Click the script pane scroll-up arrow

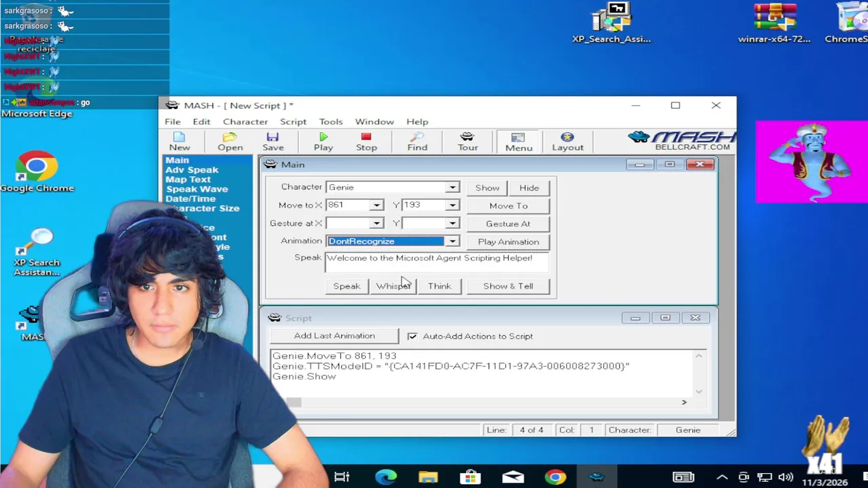tap(699, 356)
